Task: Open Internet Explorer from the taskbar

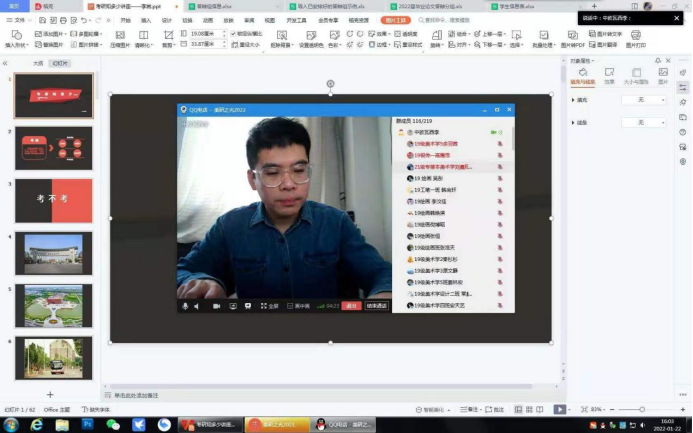Action: (x=37, y=425)
